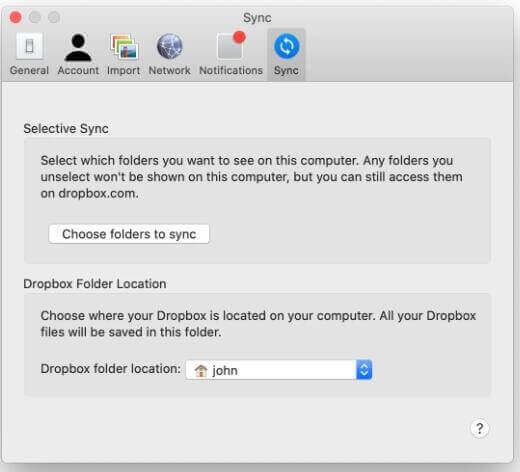Go to the Network tab label
This screenshot has width=520, height=472.
170,71
